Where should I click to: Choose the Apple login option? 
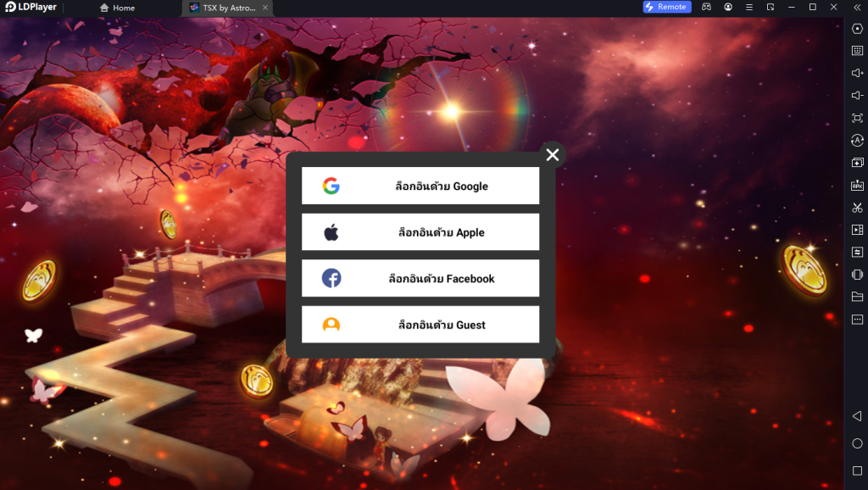(x=420, y=232)
